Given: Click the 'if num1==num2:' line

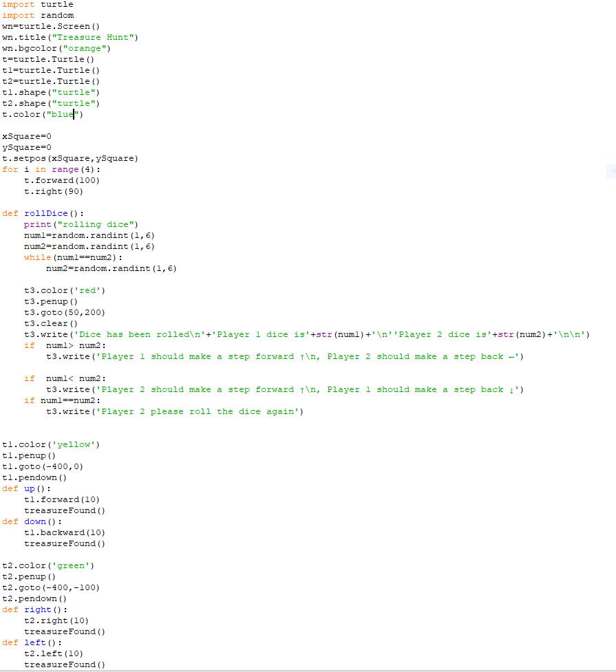Looking at the screenshot, I should click(62, 401).
